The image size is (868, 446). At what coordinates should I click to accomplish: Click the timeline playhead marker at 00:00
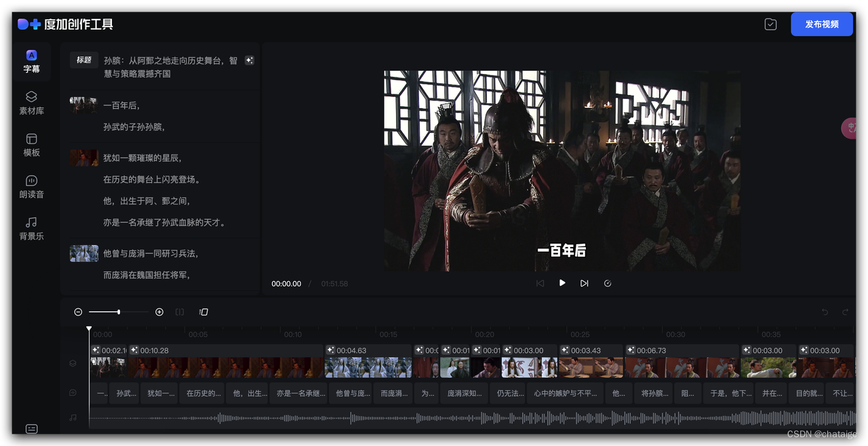(x=89, y=329)
